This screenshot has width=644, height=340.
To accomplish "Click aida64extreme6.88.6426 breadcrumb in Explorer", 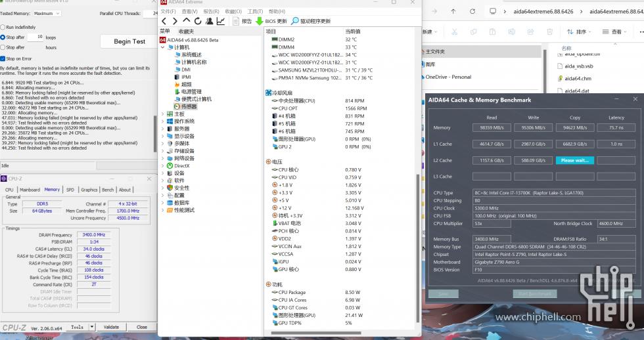I will point(543,11).
